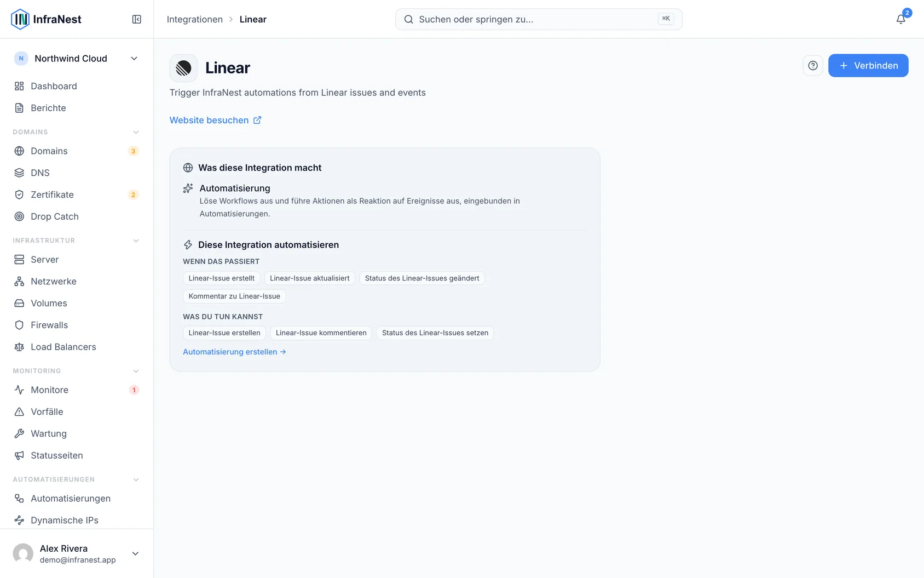924x578 pixels.
Task: Go back to Integrationen breadcrumb
Action: (x=195, y=19)
